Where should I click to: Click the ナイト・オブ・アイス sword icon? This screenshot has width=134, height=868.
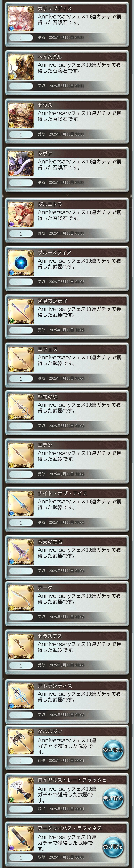(x=21, y=504)
